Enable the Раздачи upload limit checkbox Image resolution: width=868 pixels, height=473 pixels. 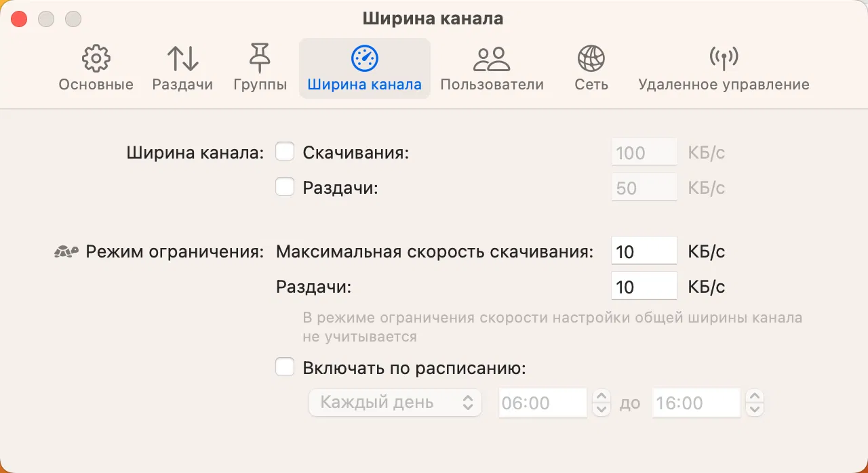click(x=285, y=187)
